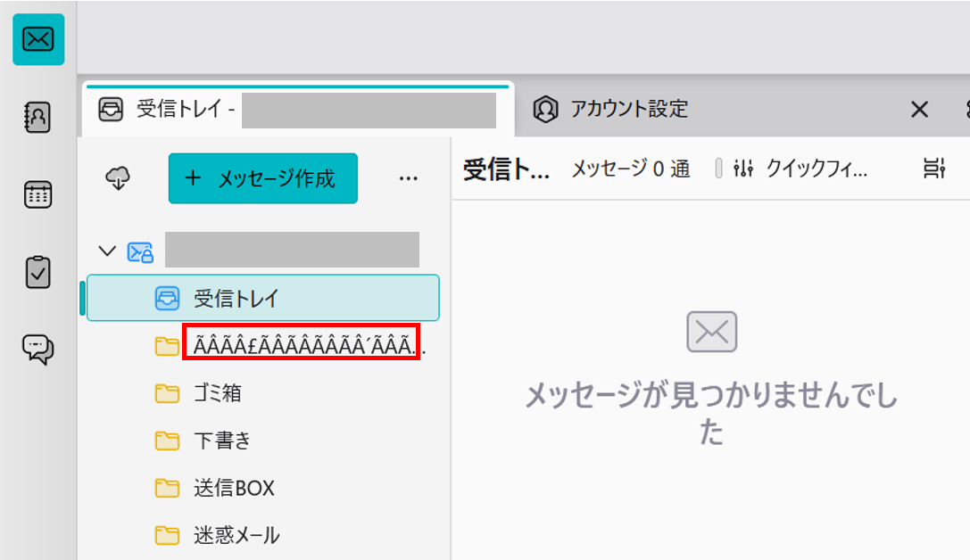Open message list display options icon
Screen dimensions: 970x560
click(934, 169)
